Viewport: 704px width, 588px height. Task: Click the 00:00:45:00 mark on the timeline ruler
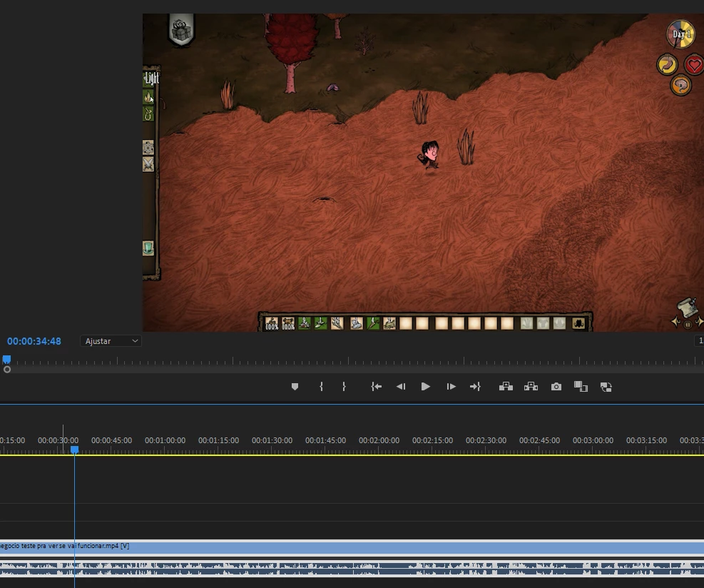[111, 441]
